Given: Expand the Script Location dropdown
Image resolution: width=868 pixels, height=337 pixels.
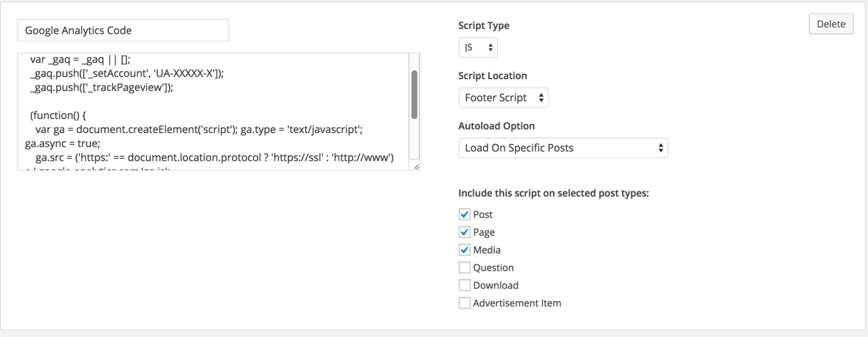Looking at the screenshot, I should (503, 98).
